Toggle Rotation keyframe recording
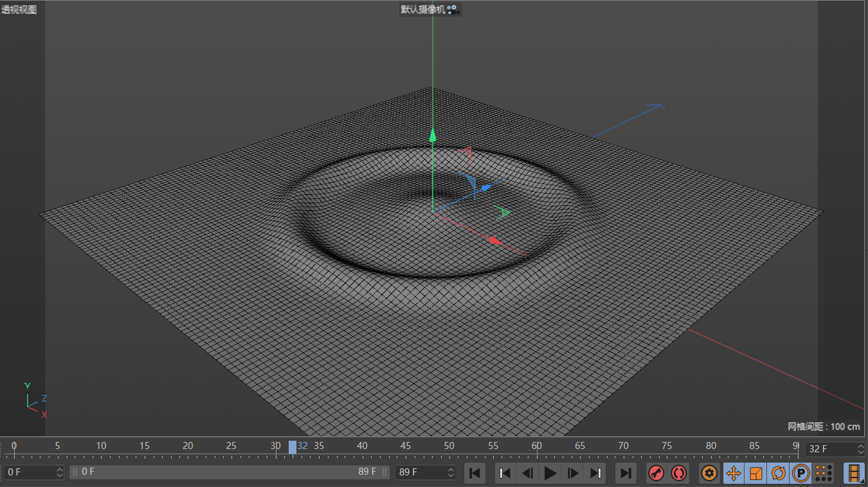868x487 pixels. pos(778,473)
